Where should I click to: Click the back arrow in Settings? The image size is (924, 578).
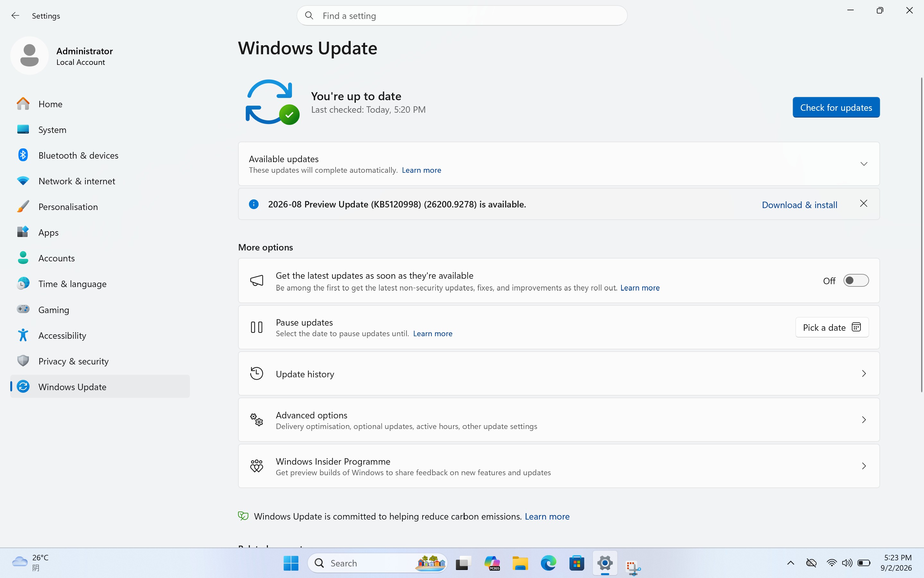[x=15, y=15]
